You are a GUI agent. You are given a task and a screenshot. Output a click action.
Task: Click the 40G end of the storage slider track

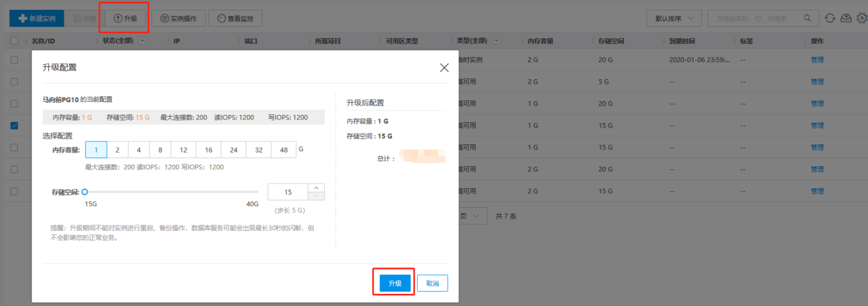pyautogui.click(x=257, y=192)
